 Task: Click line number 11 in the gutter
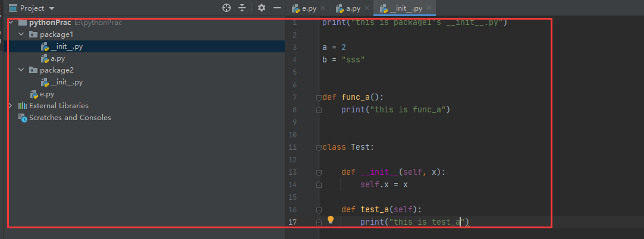(x=293, y=147)
